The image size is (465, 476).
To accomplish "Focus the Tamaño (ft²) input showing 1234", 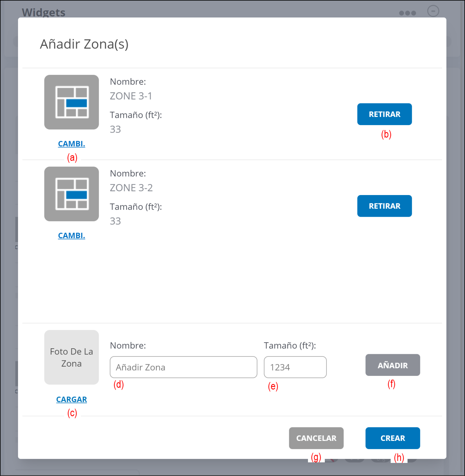I will (295, 367).
